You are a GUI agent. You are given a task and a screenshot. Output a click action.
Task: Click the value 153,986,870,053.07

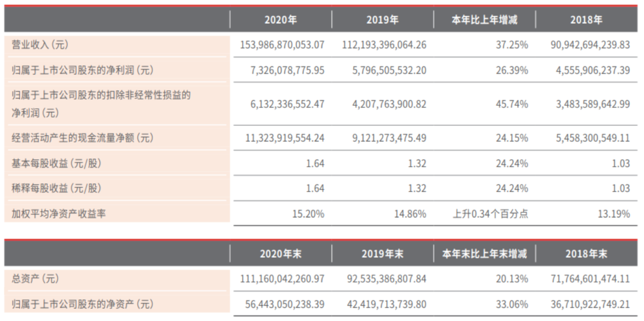283,45
